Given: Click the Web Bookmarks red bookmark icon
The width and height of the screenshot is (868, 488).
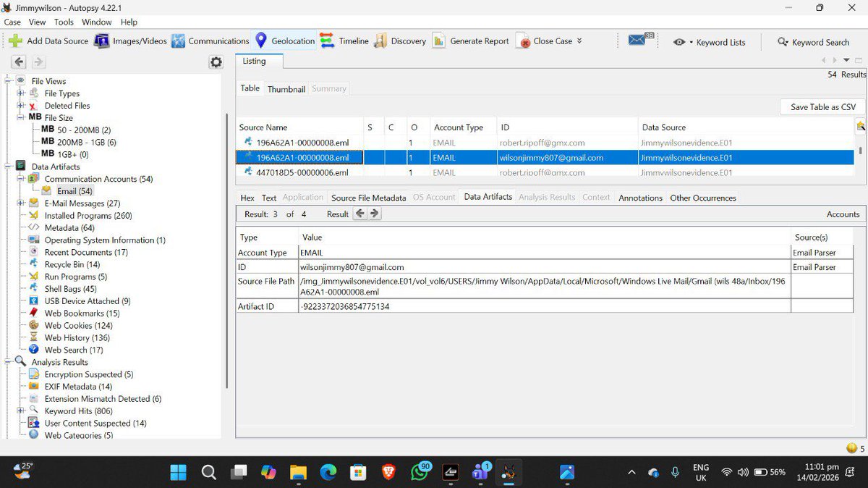Looking at the screenshot, I should (33, 314).
